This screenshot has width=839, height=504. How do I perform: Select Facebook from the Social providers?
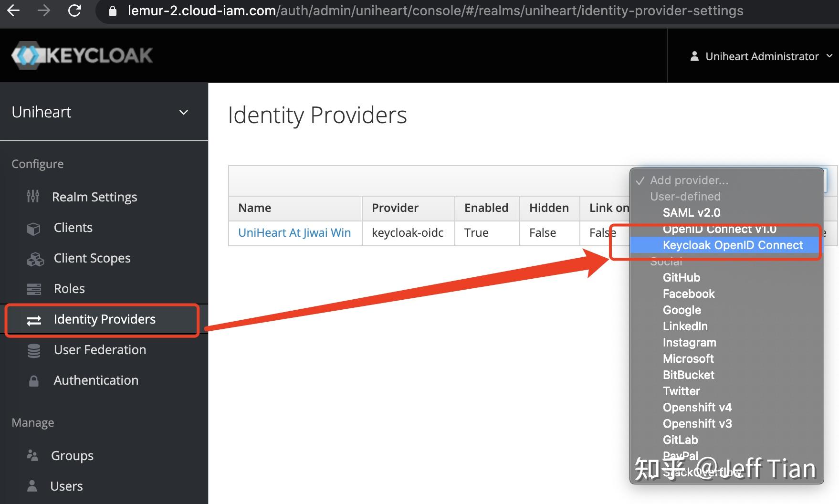(x=689, y=294)
